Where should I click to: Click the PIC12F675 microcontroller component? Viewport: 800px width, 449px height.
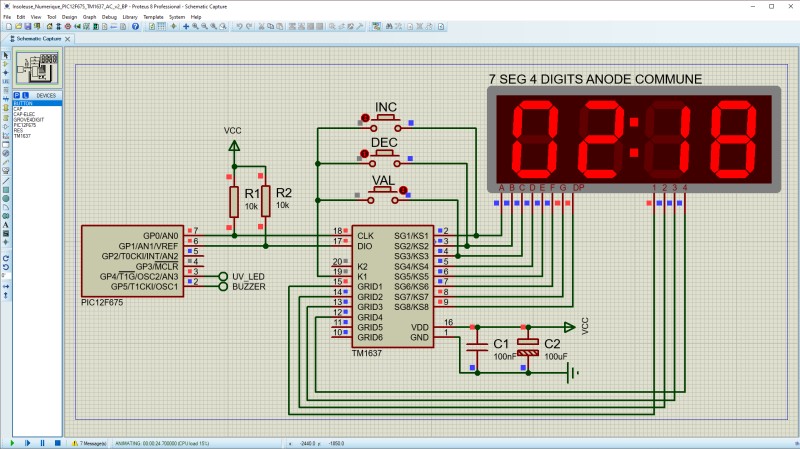(132, 261)
